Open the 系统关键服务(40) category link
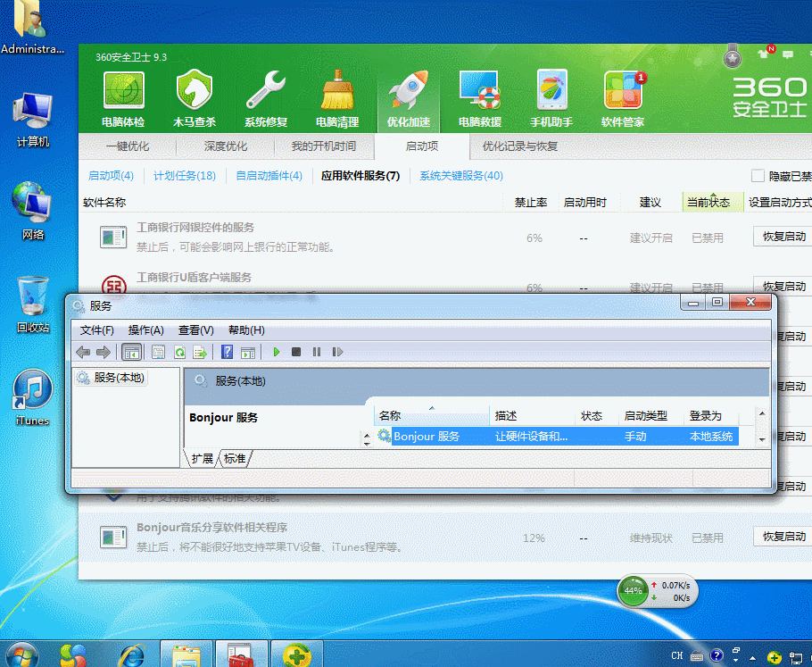Screen dimensions: 812x667 tap(461, 176)
